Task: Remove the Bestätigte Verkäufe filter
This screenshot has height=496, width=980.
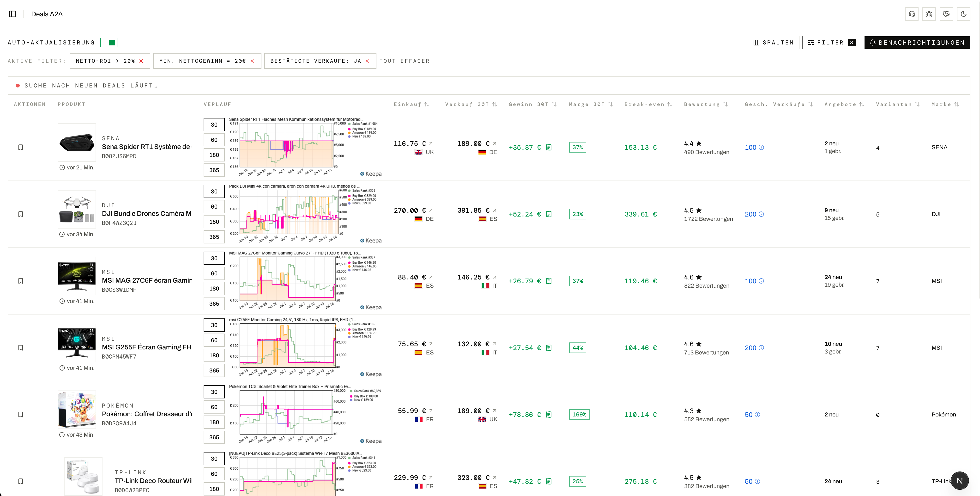Action: 367,61
